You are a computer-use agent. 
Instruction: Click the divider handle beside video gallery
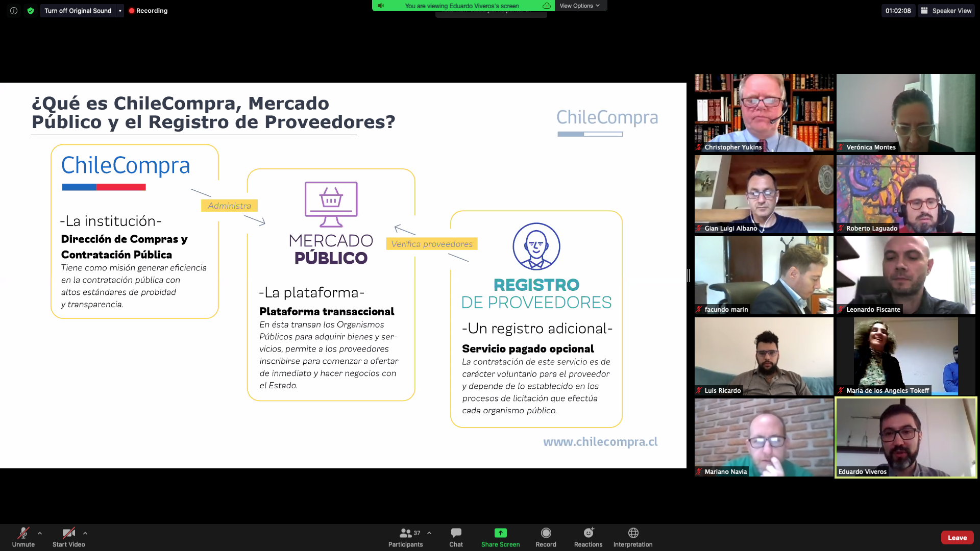coord(689,275)
